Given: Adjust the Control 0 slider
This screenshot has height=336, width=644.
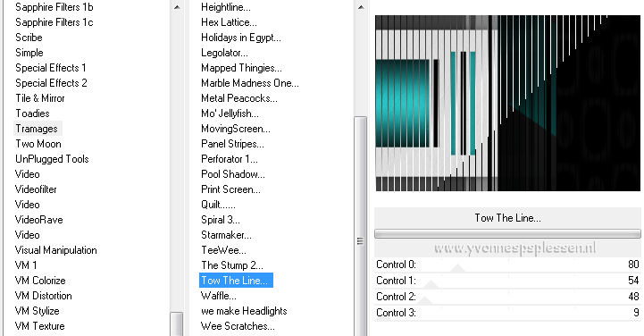Looking at the screenshot, I should point(507,265).
